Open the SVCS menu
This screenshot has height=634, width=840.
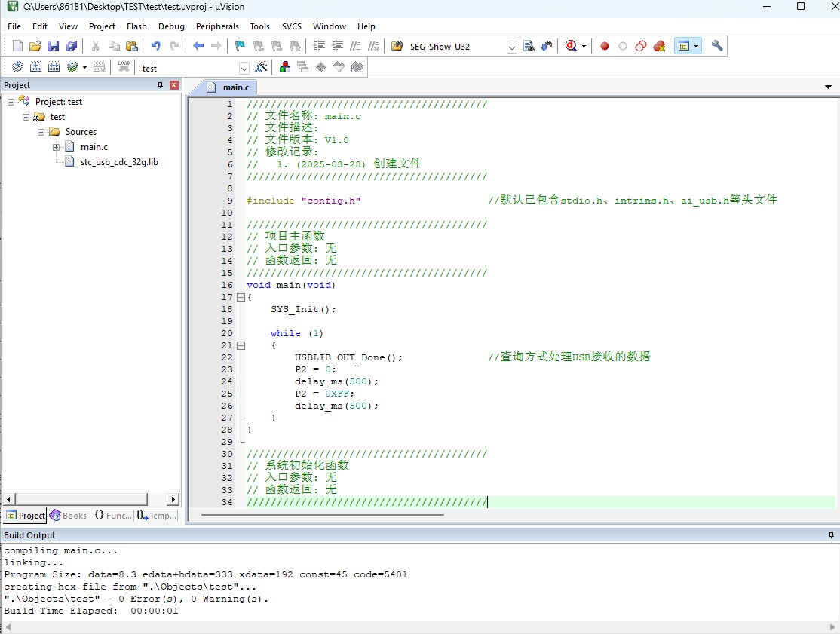[292, 26]
